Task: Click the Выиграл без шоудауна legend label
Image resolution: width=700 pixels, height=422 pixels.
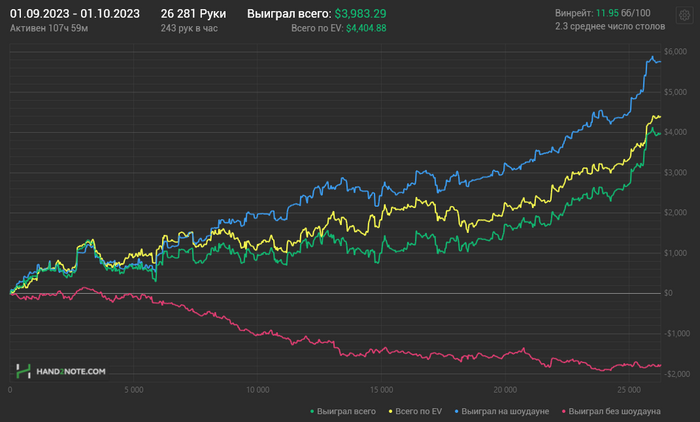Action: click(x=615, y=411)
